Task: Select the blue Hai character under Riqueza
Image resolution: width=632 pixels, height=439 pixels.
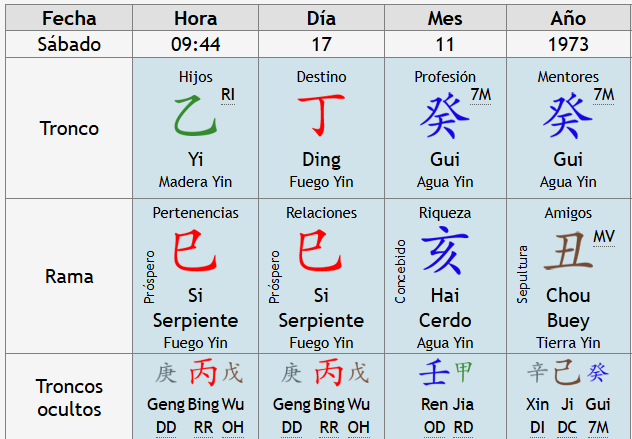Action: (x=445, y=250)
